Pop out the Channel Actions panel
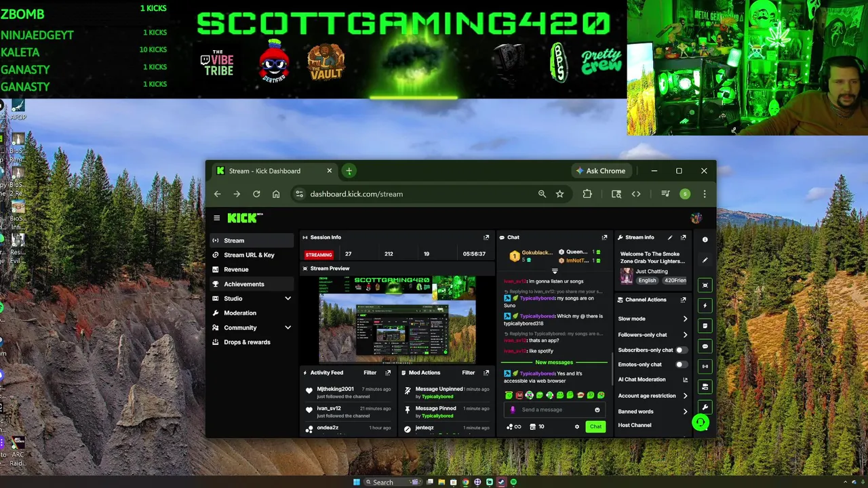This screenshot has width=868, height=488. pos(683,300)
